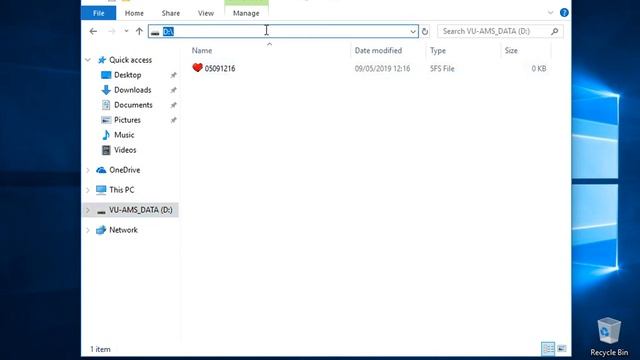This screenshot has height=360, width=640.
Task: Sort by the Size column header
Action: 511,51
